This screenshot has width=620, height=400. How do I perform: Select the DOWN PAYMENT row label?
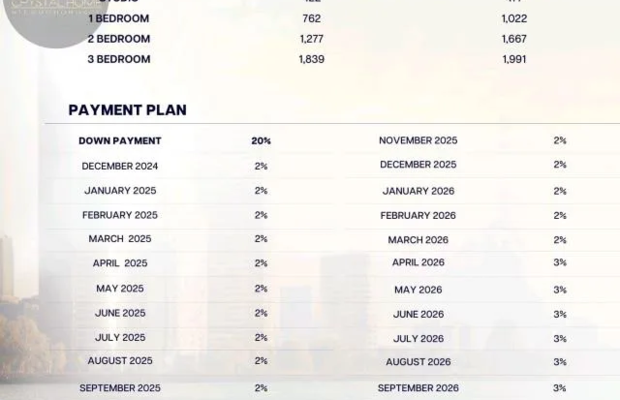[120, 141]
